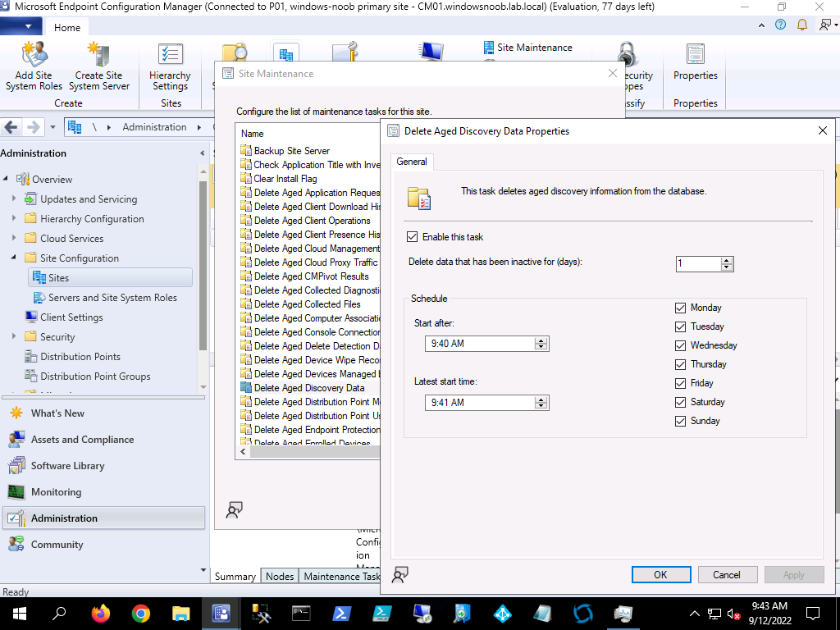Collapse the Site Configuration node
This screenshot has width=840, height=630.
14,258
